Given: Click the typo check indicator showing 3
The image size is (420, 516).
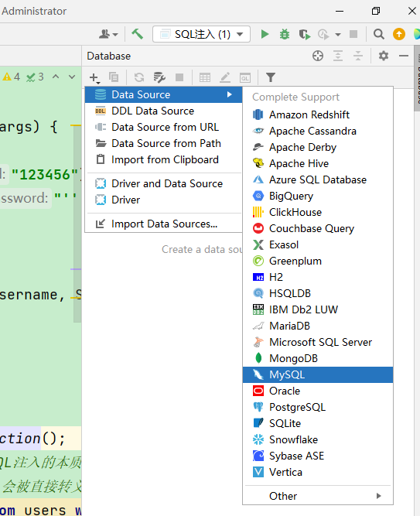Looking at the screenshot, I should (x=36, y=77).
